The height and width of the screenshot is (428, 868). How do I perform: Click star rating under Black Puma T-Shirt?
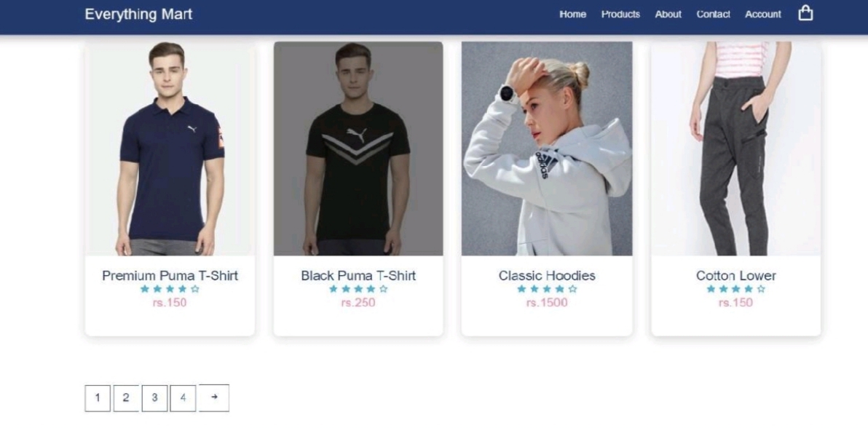(358, 289)
